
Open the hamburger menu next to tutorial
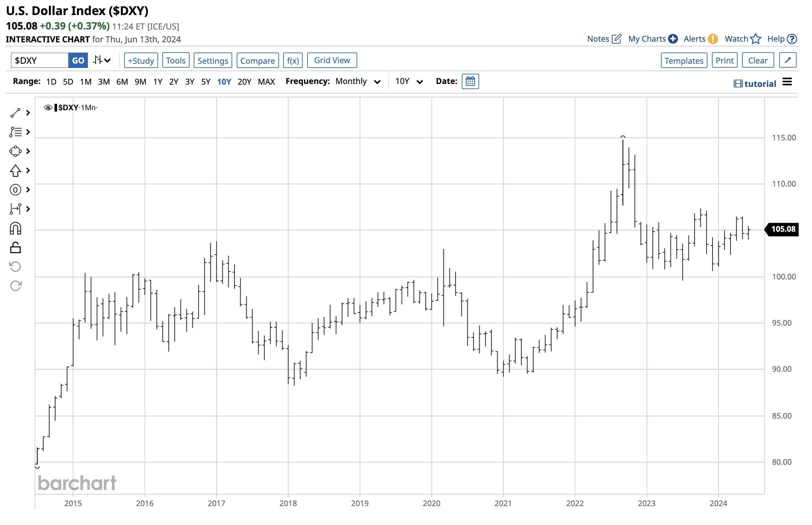pos(787,82)
